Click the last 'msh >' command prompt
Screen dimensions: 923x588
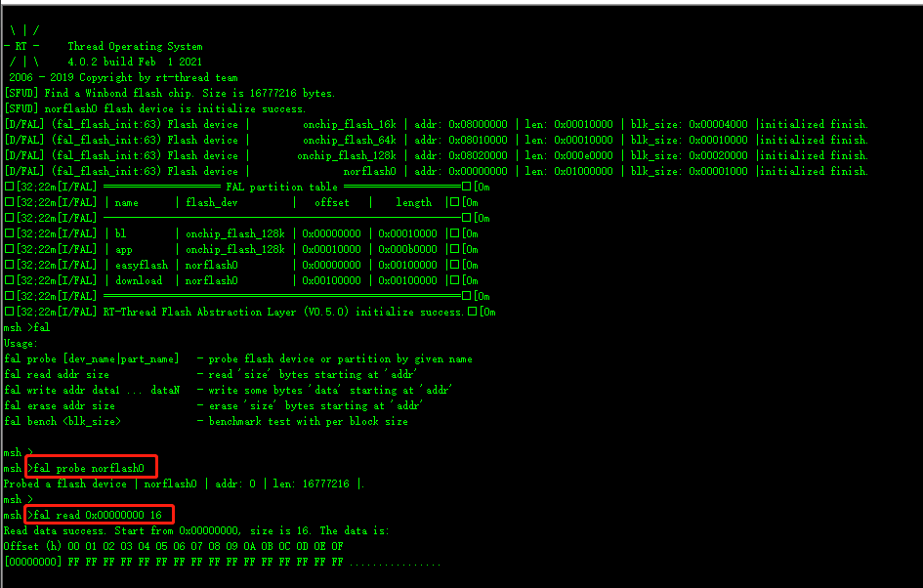point(20,499)
